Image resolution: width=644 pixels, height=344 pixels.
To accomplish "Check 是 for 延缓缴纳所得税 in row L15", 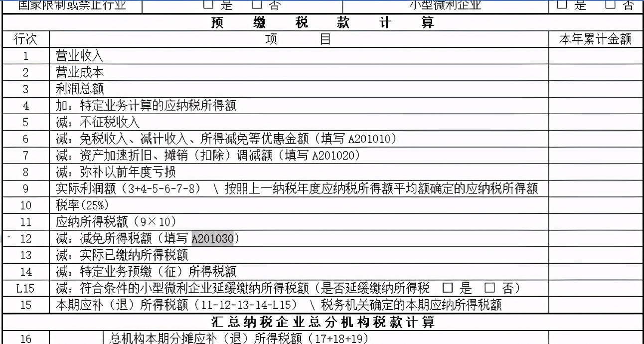I will point(447,288).
